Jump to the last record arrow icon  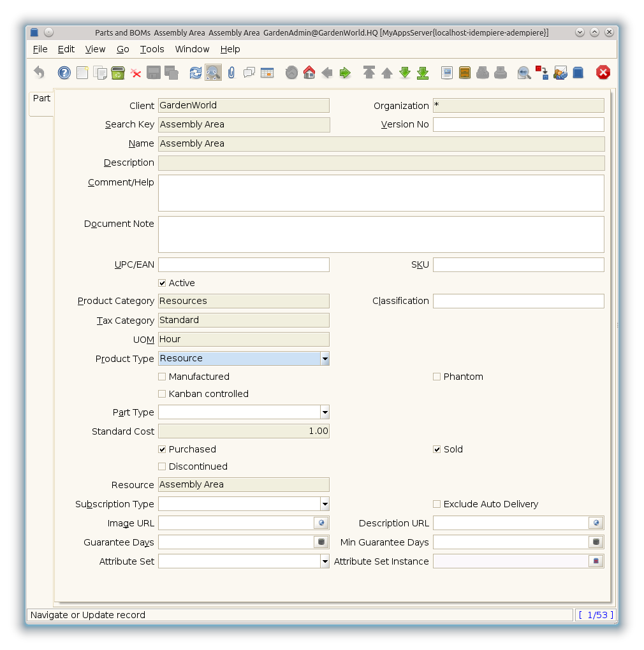coord(423,73)
